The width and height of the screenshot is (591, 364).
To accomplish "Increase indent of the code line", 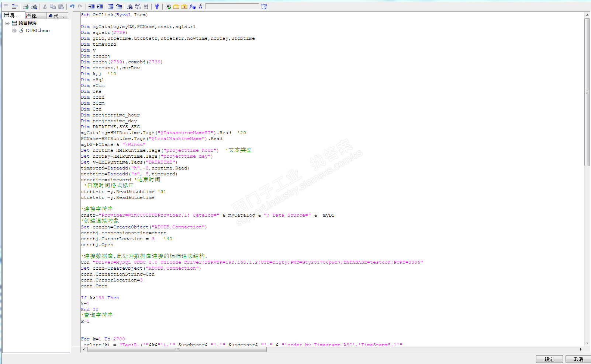I will click(x=91, y=7).
